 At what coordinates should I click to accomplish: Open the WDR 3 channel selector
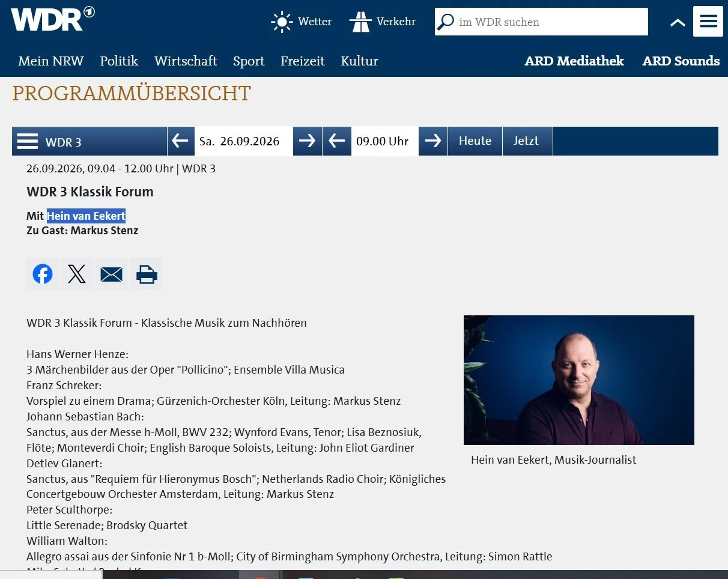(89, 141)
